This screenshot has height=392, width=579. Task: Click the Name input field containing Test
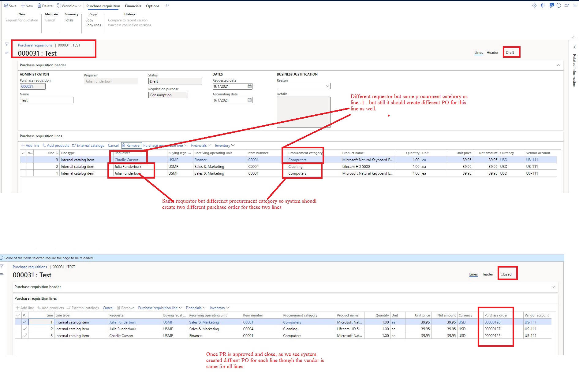(x=46, y=100)
